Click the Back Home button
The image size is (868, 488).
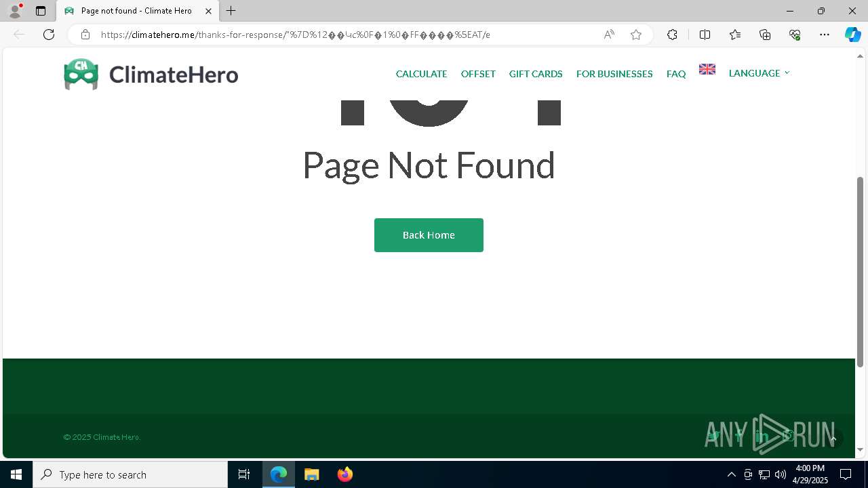coord(429,235)
